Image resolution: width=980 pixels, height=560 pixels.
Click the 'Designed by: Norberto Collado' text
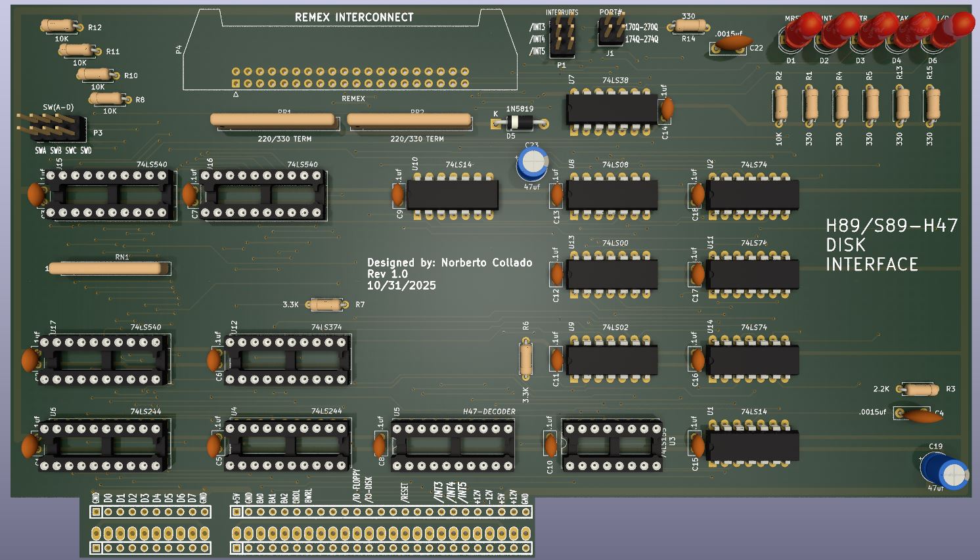tap(449, 263)
